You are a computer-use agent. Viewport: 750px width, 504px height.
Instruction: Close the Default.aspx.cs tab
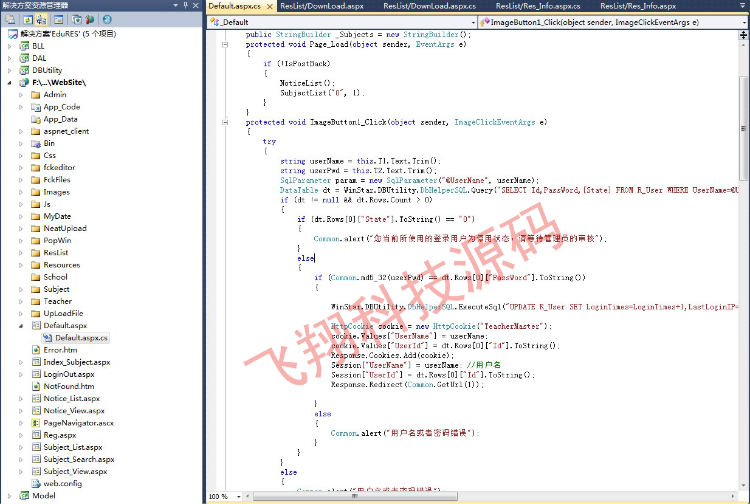[270, 7]
